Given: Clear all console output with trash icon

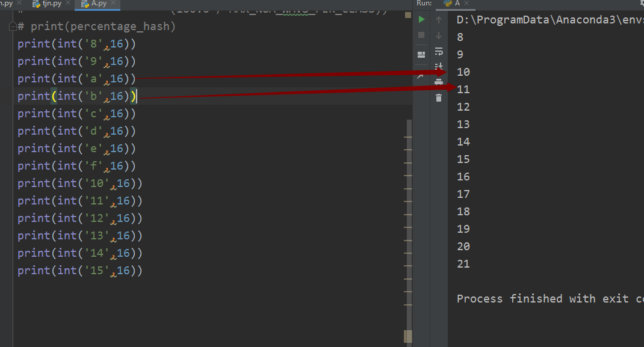Looking at the screenshot, I should pos(439,97).
